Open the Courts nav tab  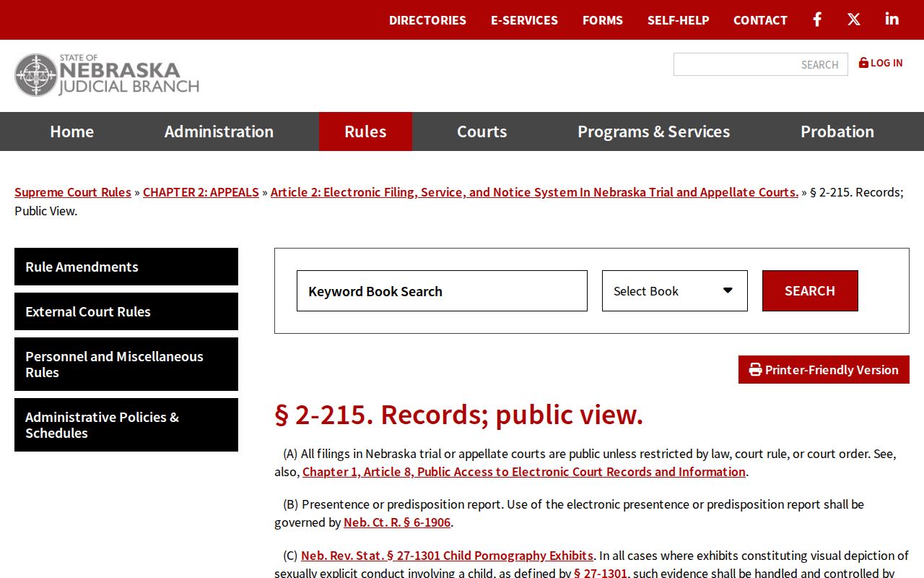[481, 131]
